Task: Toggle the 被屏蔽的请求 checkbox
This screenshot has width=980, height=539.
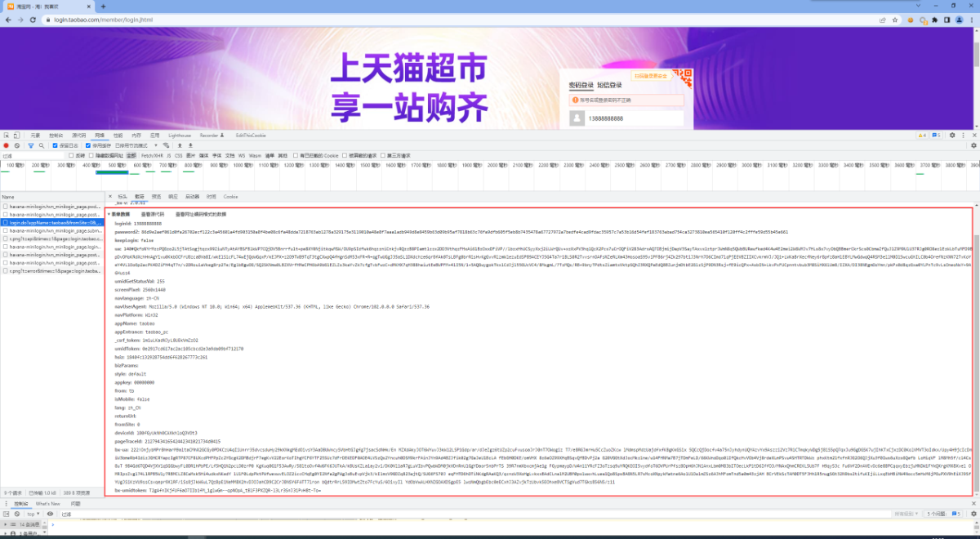Action: tap(345, 155)
